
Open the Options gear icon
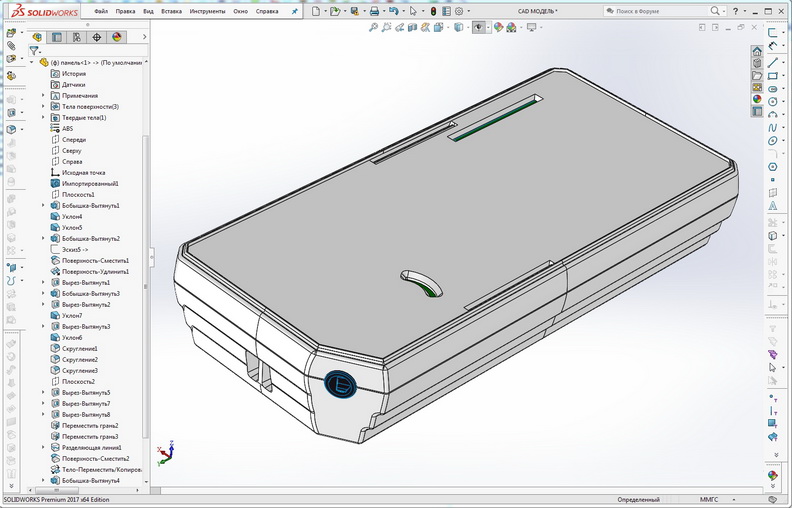459,11
